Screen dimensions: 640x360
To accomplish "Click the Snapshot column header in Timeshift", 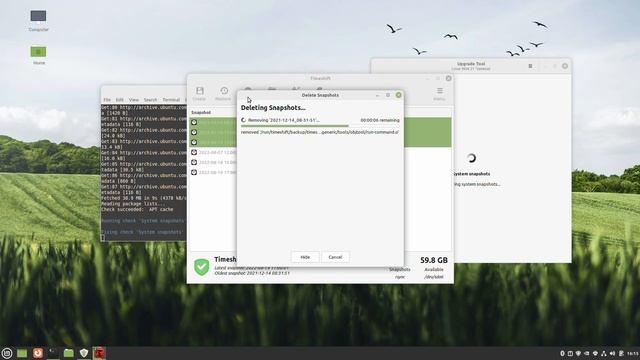I will [x=201, y=112].
